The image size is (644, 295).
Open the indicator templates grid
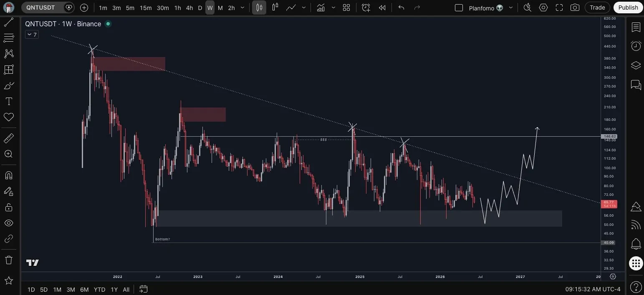click(x=346, y=7)
